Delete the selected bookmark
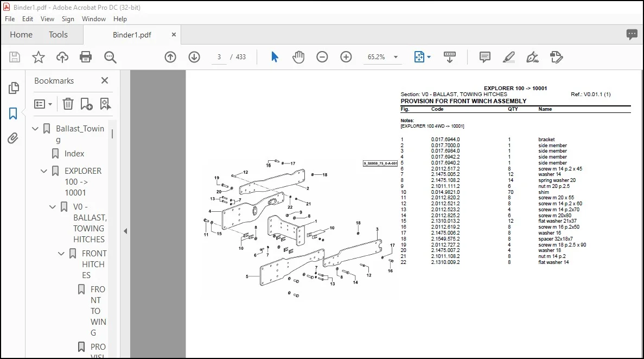Screen dimensions: 644x359 [x=68, y=104]
